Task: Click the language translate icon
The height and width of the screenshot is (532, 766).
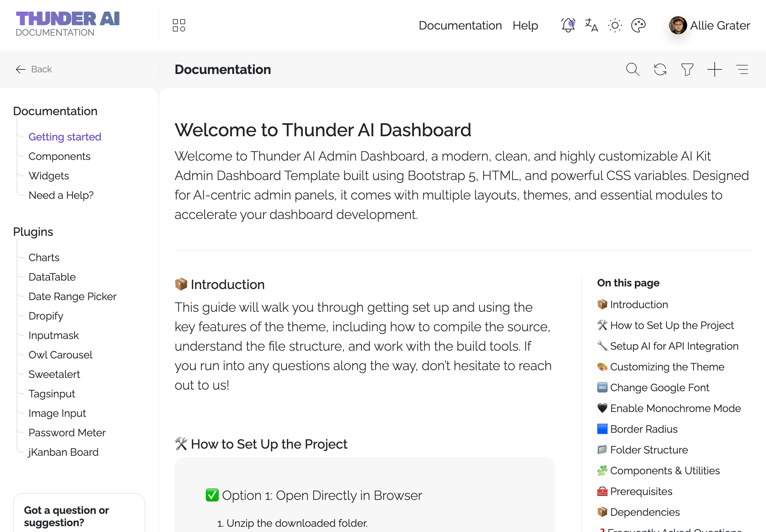Action: click(591, 25)
